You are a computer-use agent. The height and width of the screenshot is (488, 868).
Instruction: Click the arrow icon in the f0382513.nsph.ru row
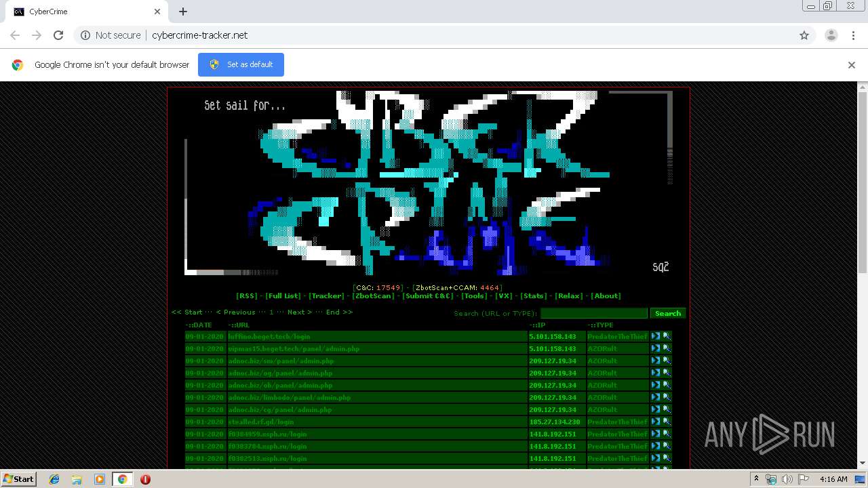(x=656, y=458)
